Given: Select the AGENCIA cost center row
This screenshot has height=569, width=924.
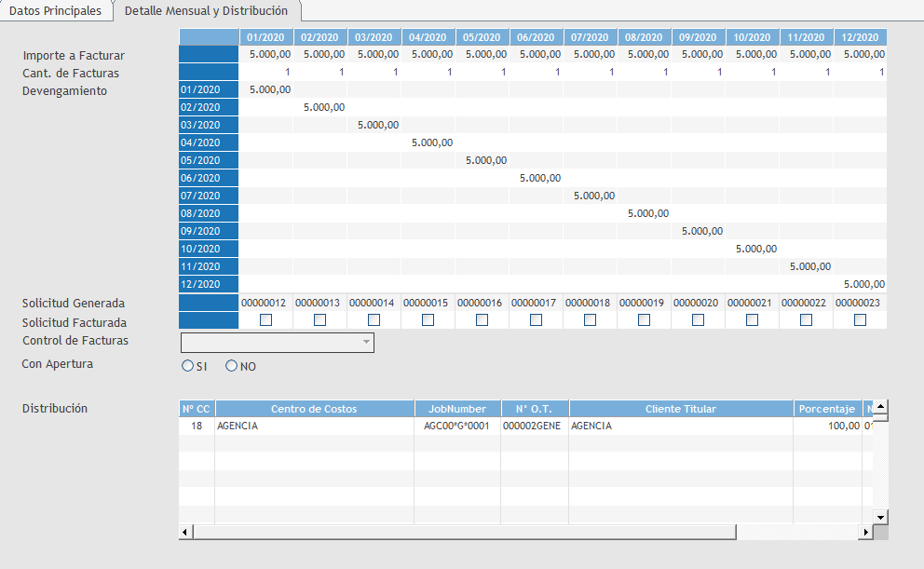Looking at the screenshot, I should 314,427.
